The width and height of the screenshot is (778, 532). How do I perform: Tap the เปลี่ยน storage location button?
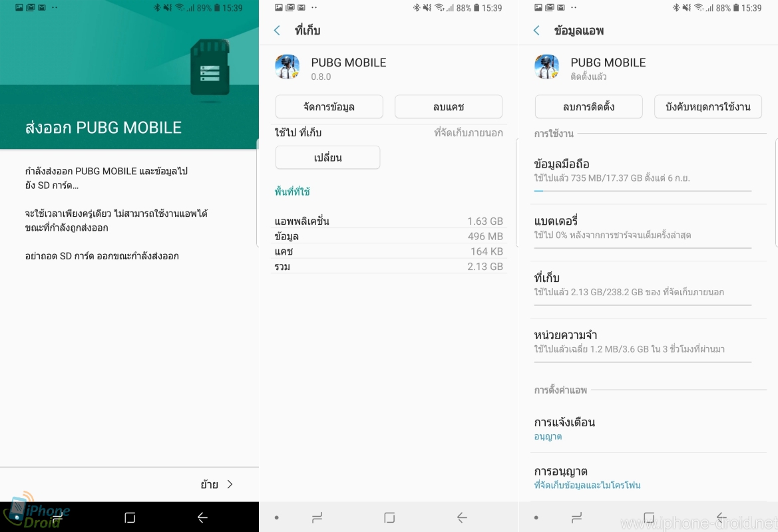(x=327, y=158)
